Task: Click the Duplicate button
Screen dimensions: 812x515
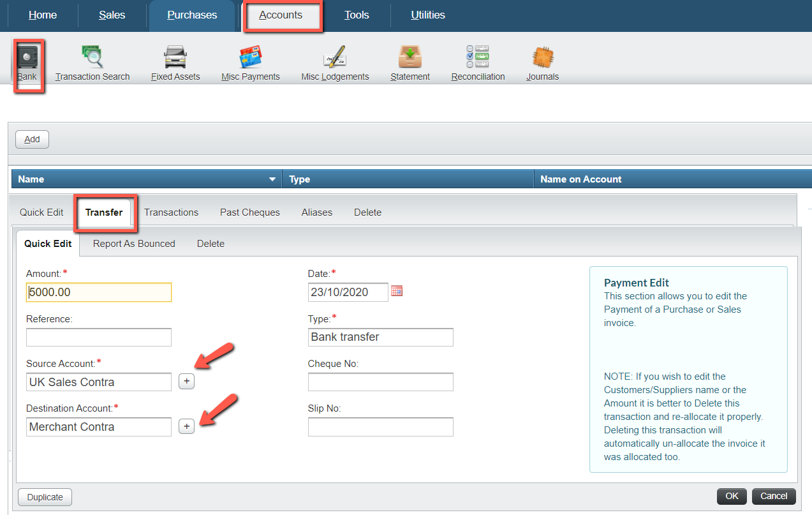Action: tap(45, 497)
